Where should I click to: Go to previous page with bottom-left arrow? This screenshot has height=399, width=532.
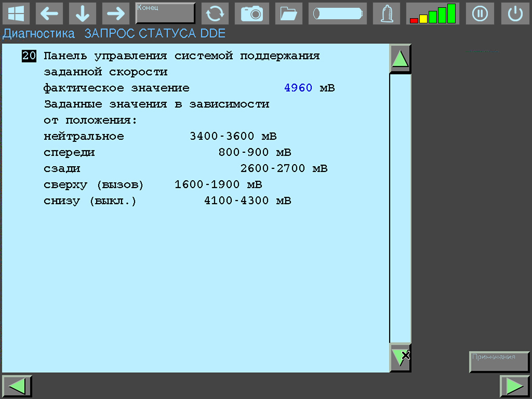[17, 387]
